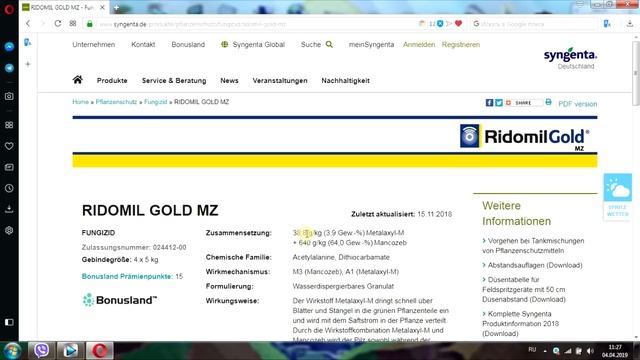The width and height of the screenshot is (640, 360).
Task: Add page to bookmarks heart icon
Action: click(458, 24)
